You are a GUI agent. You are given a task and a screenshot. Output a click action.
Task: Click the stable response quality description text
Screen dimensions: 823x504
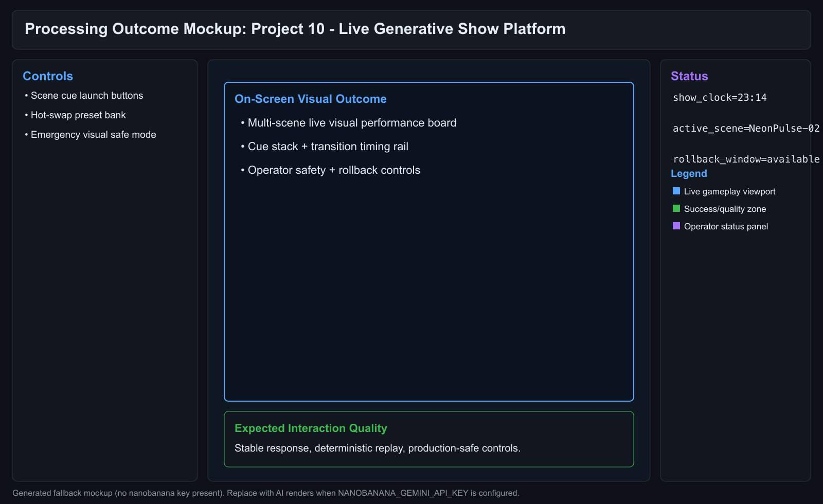tap(377, 448)
